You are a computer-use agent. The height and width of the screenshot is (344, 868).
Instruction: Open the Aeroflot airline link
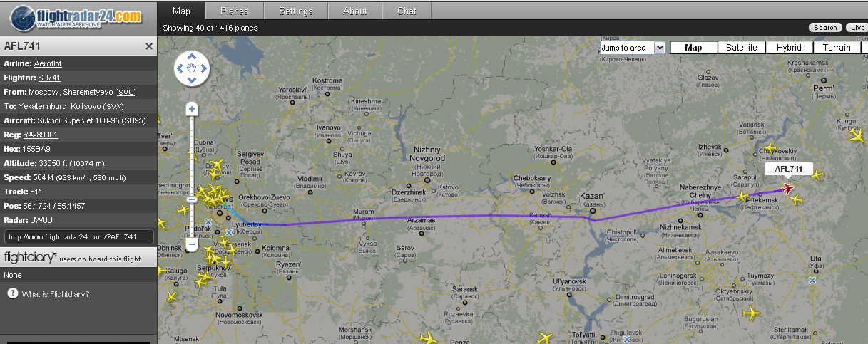click(x=48, y=63)
